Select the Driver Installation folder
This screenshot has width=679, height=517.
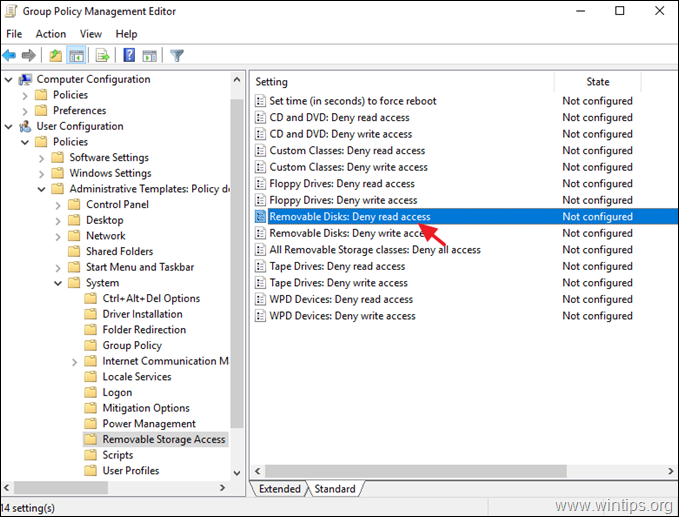tap(142, 314)
